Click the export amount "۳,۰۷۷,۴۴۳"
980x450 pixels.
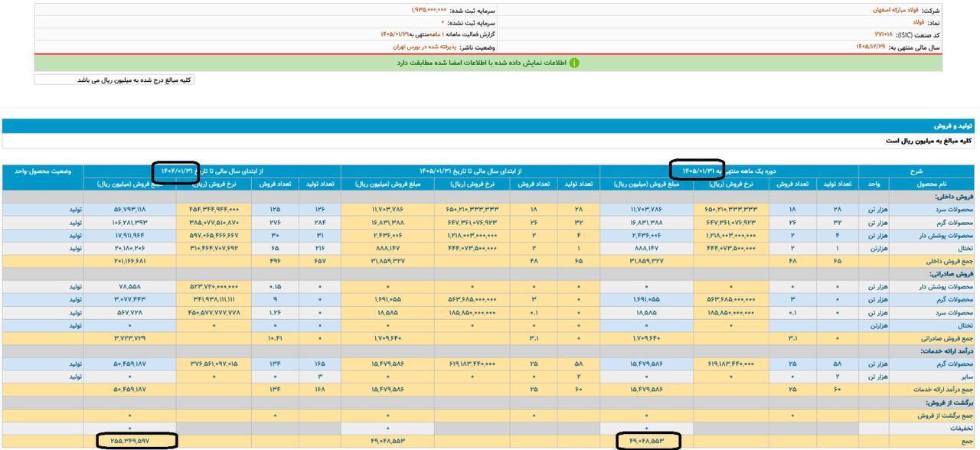(129, 299)
